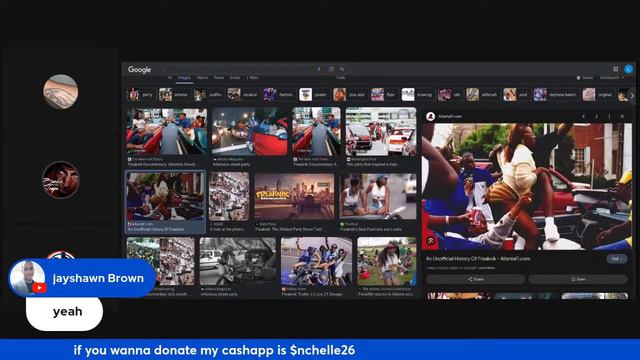640x360 pixels.
Task: Filter by the 'musical' chip
Action: (x=243, y=95)
